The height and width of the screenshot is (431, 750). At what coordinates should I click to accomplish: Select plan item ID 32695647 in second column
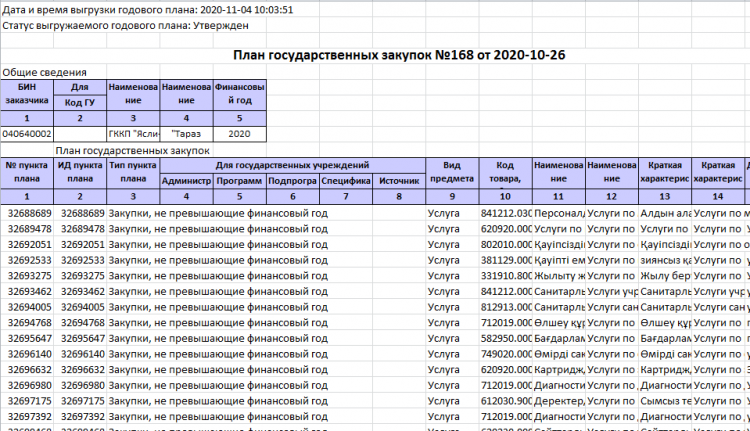82,339
